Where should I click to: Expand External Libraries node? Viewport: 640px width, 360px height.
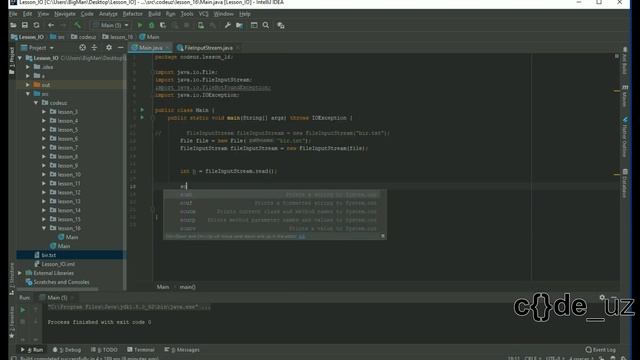pos(20,273)
